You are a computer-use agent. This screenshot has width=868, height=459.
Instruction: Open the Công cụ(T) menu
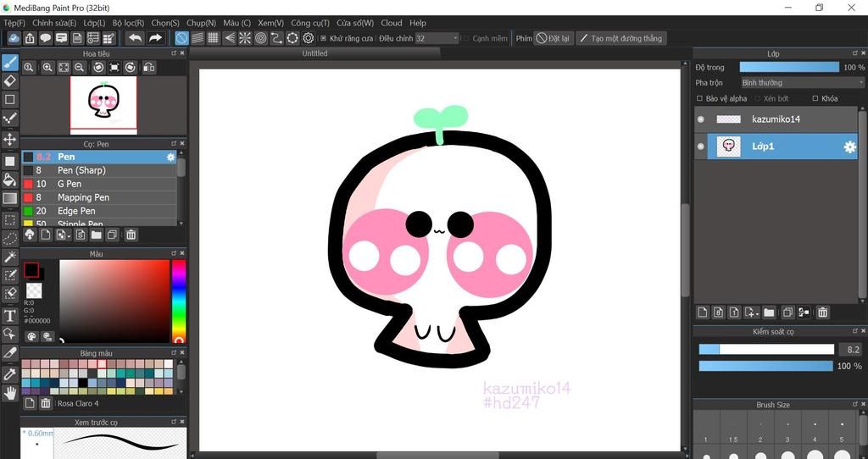pyautogui.click(x=310, y=23)
